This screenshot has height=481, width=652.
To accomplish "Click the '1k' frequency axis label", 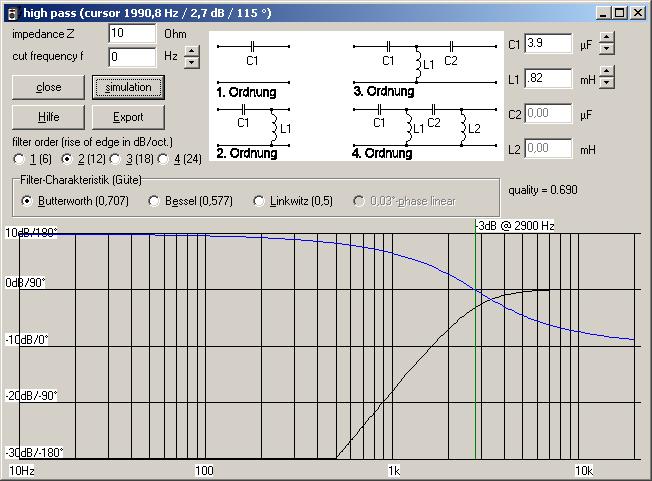I will pos(394,471).
